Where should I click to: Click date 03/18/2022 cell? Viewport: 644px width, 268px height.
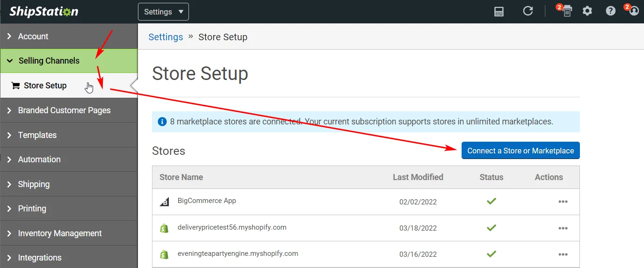click(418, 228)
